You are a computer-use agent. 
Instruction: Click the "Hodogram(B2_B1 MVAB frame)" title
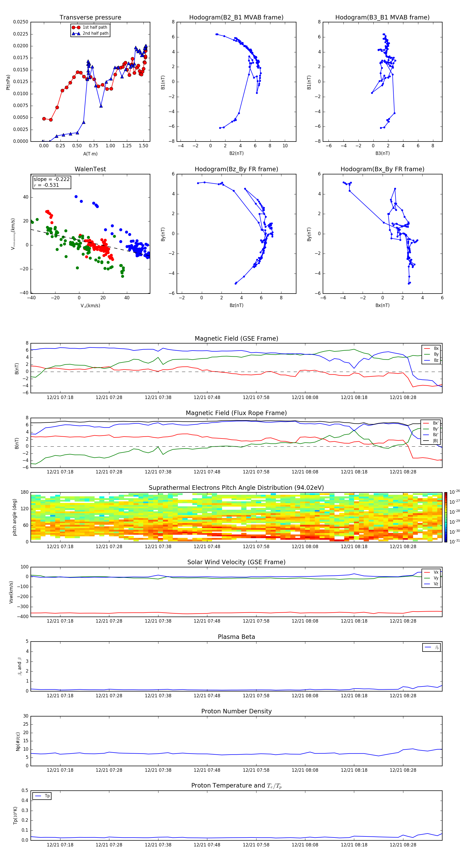coord(236,18)
